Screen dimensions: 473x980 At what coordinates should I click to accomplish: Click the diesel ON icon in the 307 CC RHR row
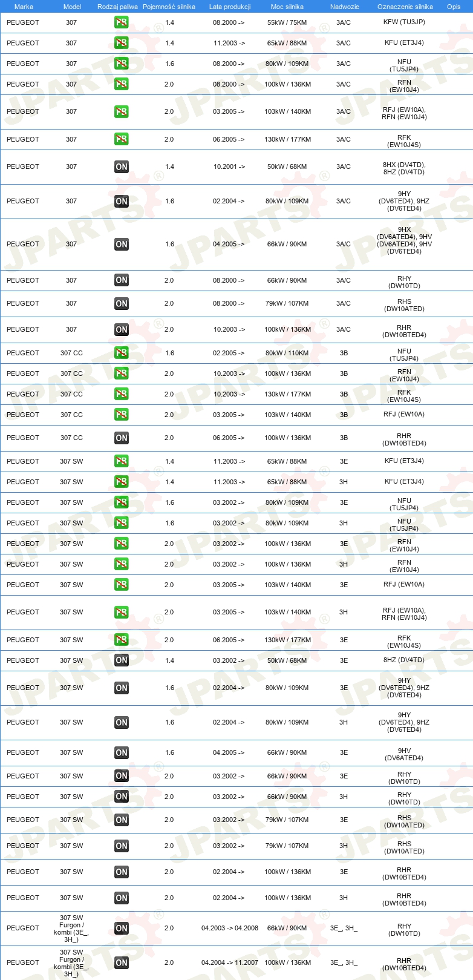click(x=122, y=438)
